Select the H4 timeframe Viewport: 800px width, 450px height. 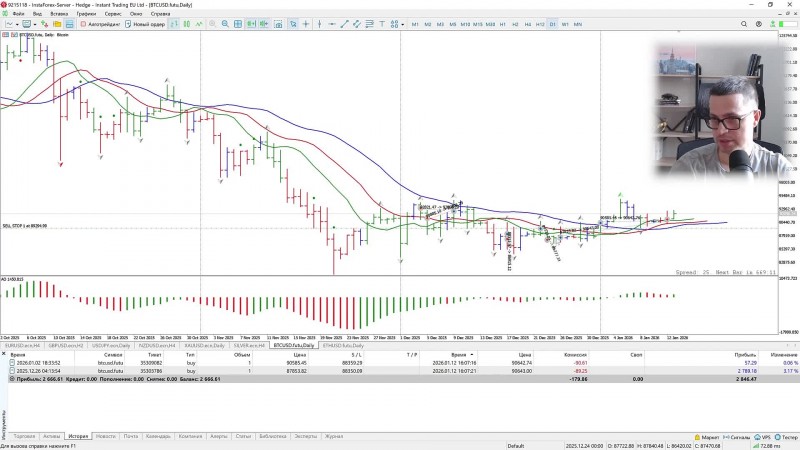528,24
